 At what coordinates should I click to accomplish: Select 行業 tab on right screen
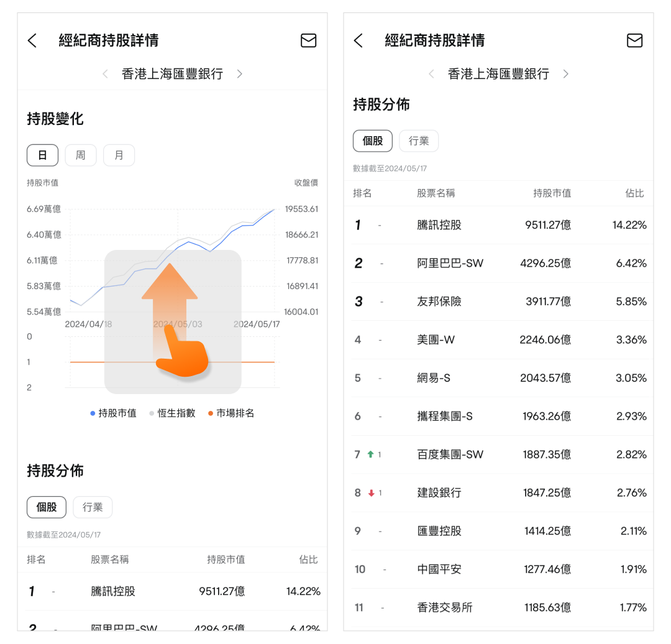point(419,141)
